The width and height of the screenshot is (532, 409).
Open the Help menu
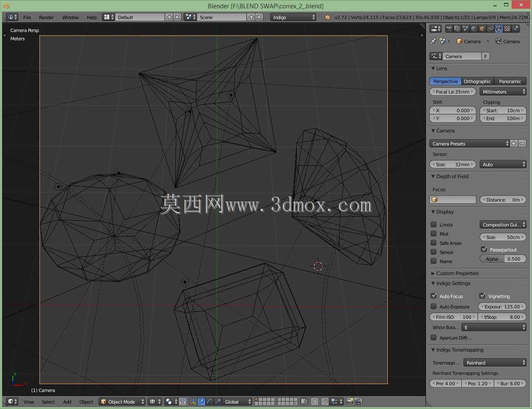click(x=91, y=17)
